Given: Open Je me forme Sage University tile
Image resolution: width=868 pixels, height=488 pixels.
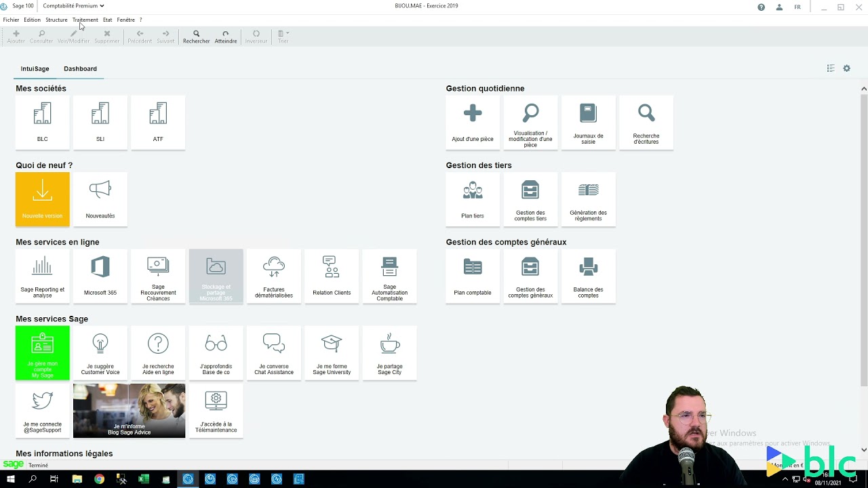Looking at the screenshot, I should click(x=332, y=353).
